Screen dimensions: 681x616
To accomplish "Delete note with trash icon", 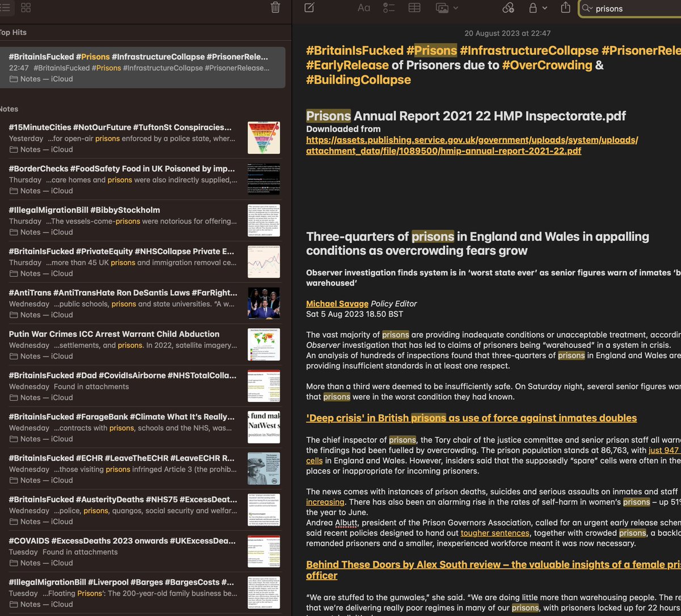I will point(275,7).
